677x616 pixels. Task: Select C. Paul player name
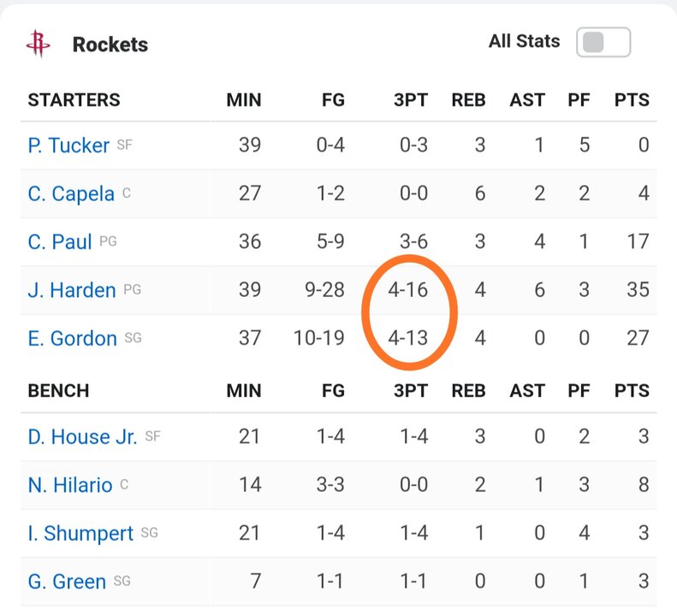click(60, 242)
